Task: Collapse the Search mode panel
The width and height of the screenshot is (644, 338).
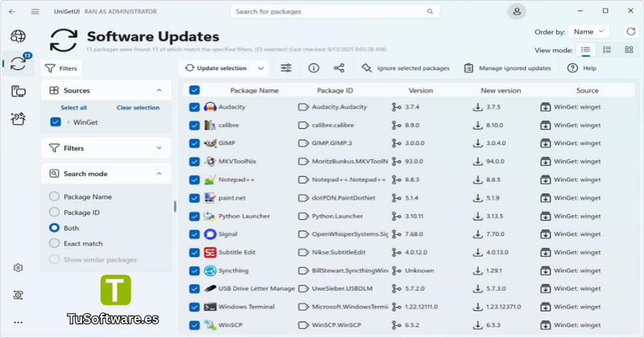Action: [159, 174]
